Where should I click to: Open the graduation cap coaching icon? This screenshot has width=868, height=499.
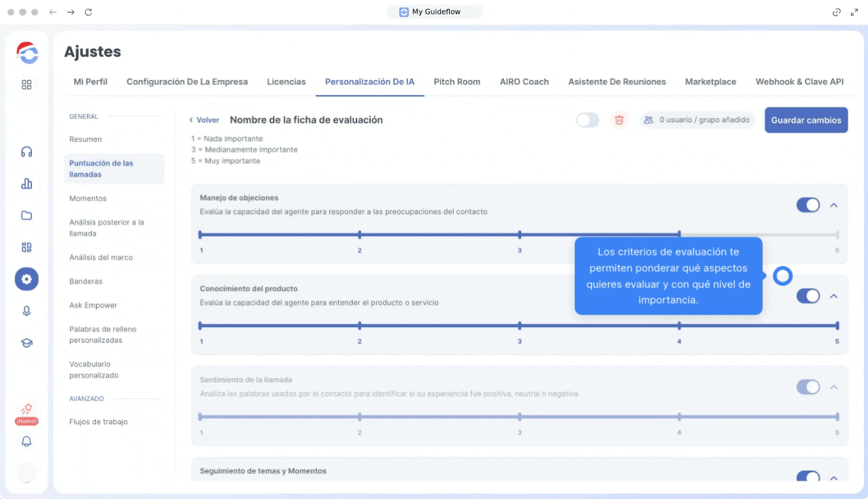(x=27, y=343)
